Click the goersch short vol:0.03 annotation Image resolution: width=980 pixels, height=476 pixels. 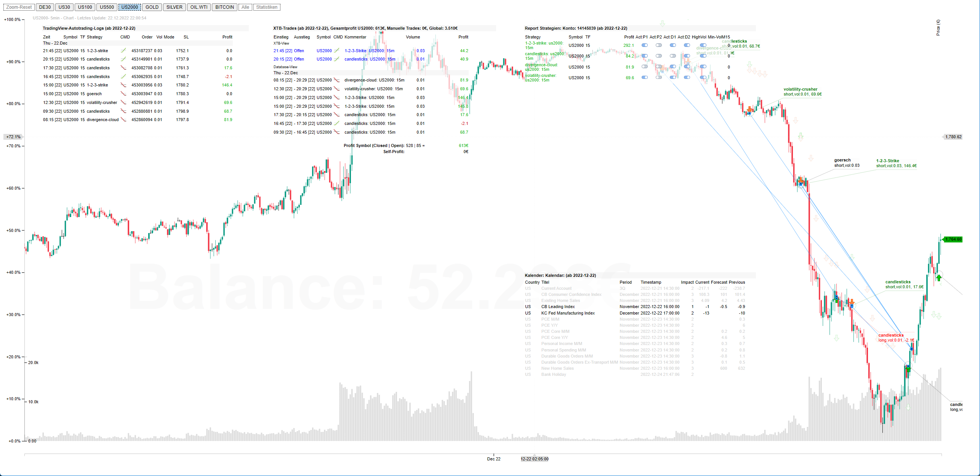847,163
